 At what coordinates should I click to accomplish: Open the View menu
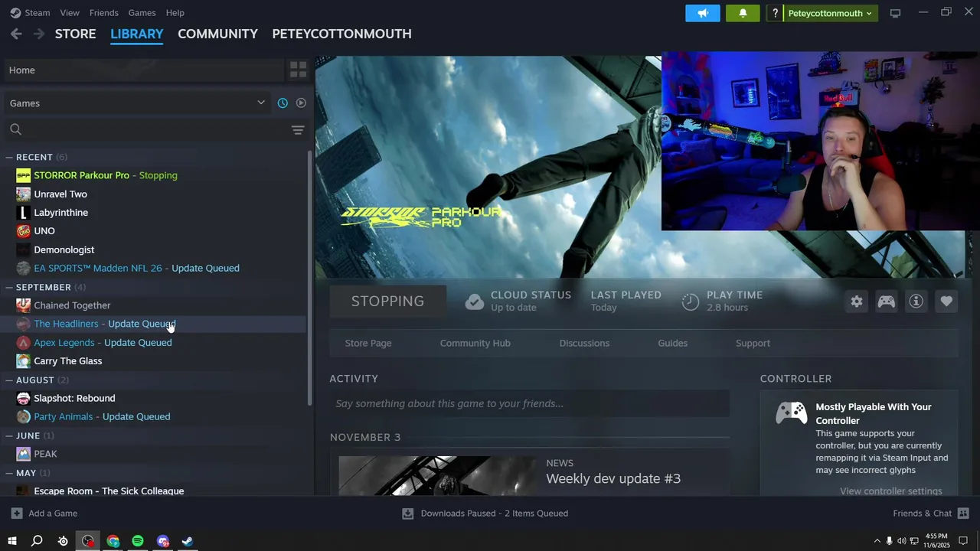[x=70, y=12]
